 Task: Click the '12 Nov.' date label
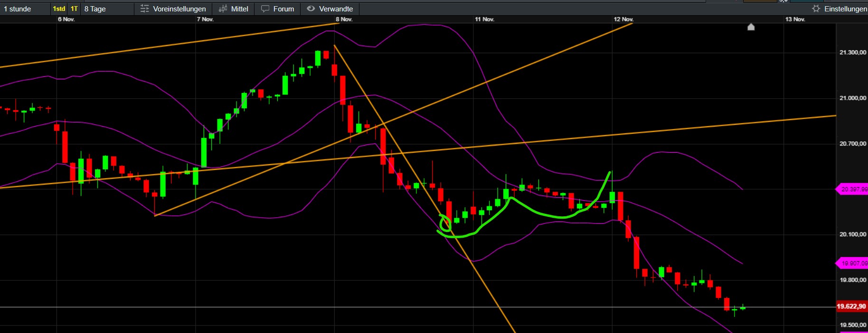(x=623, y=19)
